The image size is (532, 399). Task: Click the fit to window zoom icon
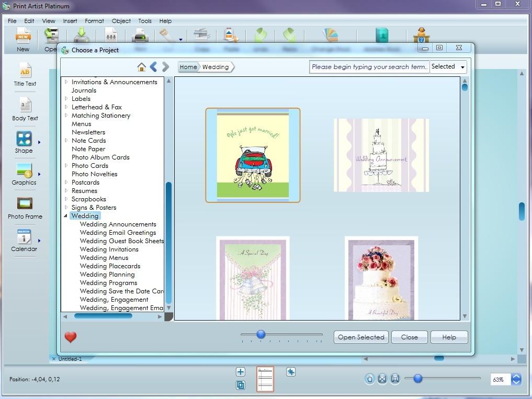point(382,379)
